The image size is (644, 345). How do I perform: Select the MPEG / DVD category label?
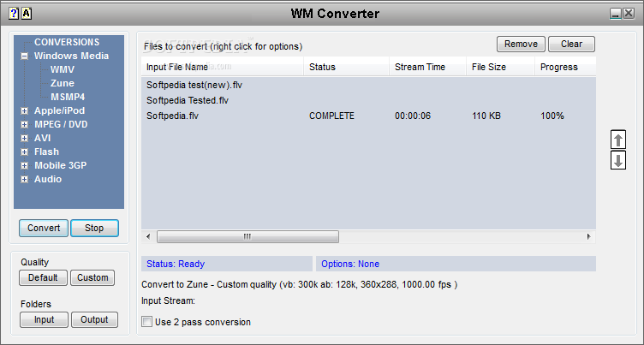(61, 124)
